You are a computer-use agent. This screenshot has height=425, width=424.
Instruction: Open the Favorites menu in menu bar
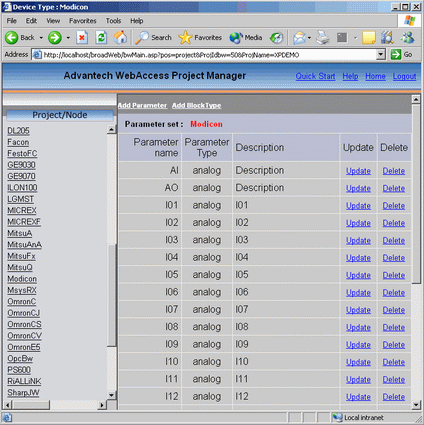[83, 21]
